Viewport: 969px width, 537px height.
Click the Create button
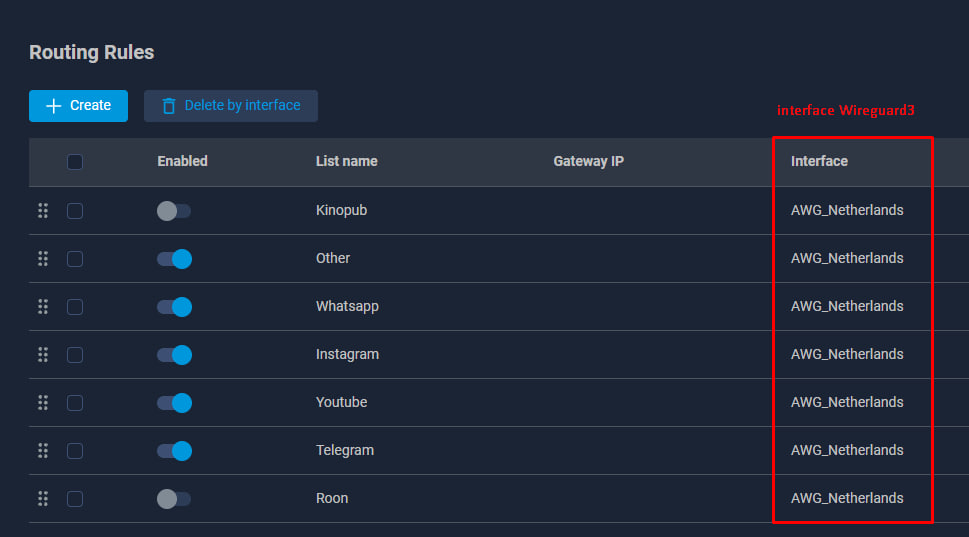coord(78,106)
